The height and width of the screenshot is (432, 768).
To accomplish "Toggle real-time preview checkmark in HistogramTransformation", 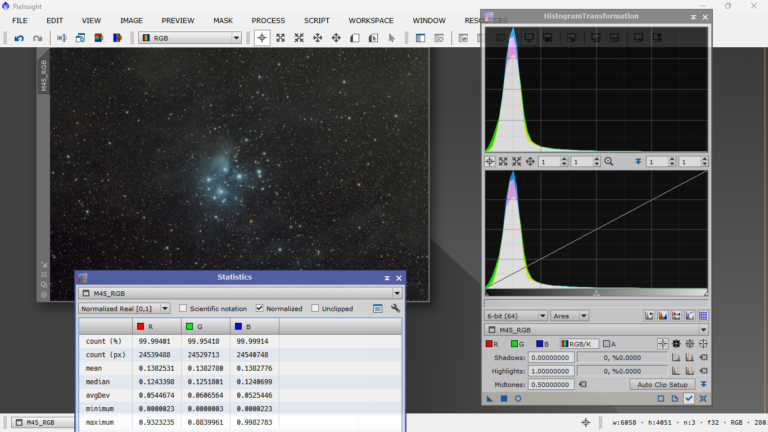I will (689, 399).
